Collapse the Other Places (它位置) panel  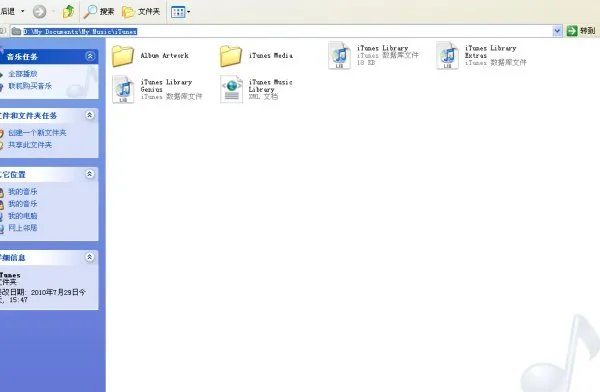pos(90,174)
